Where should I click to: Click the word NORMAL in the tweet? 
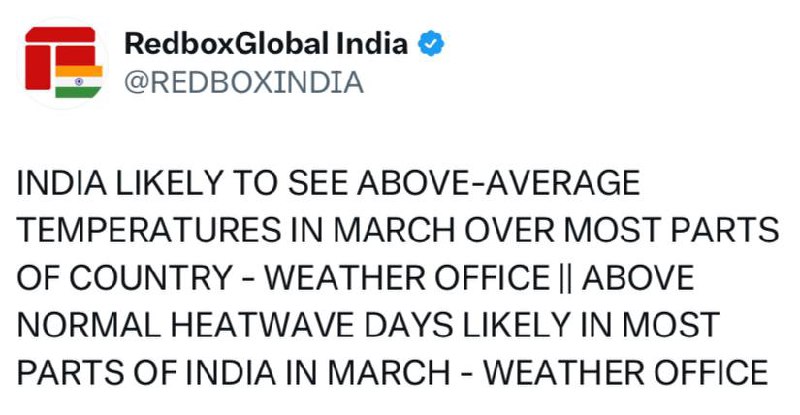tap(89, 325)
